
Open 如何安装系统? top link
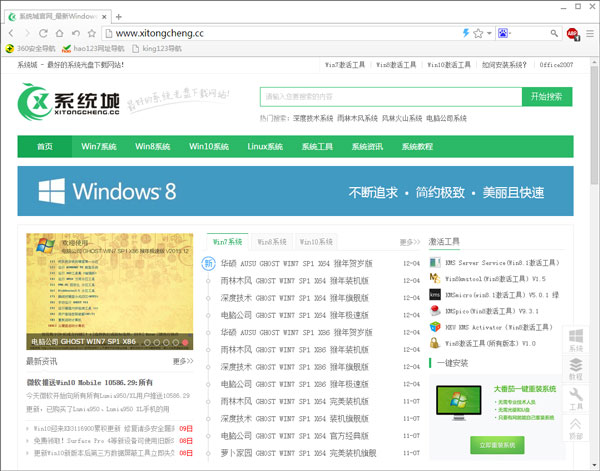click(504, 65)
